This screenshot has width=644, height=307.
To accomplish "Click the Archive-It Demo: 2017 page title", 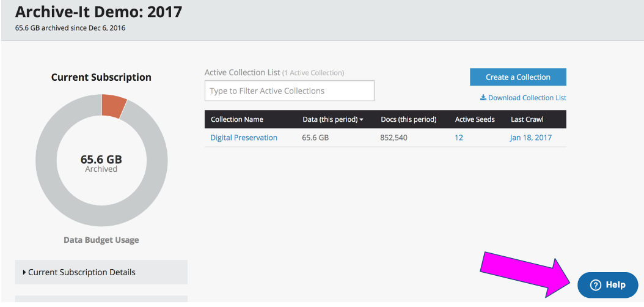I will click(x=98, y=12).
